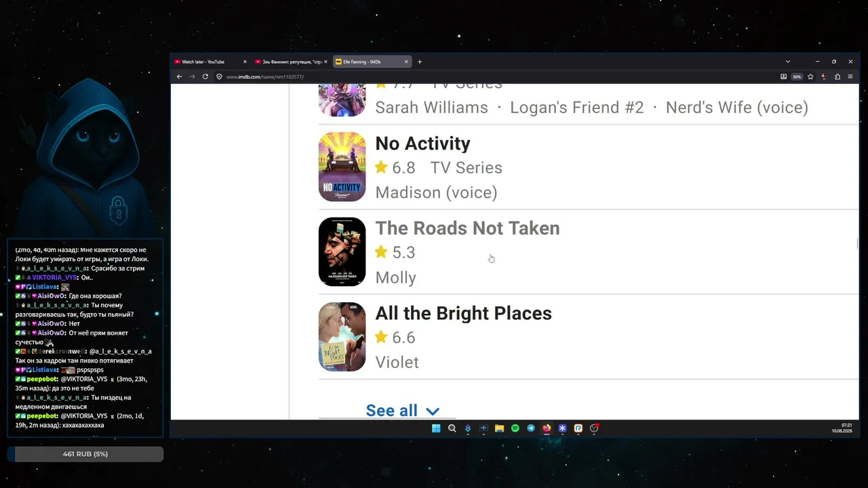Open the list all tabs dropdown

coord(787,62)
